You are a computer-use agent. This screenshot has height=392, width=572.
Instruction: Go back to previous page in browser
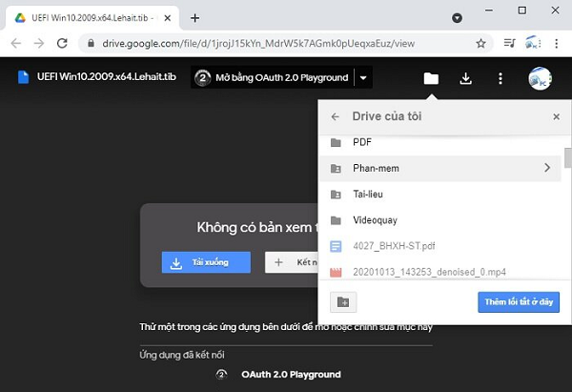16,44
